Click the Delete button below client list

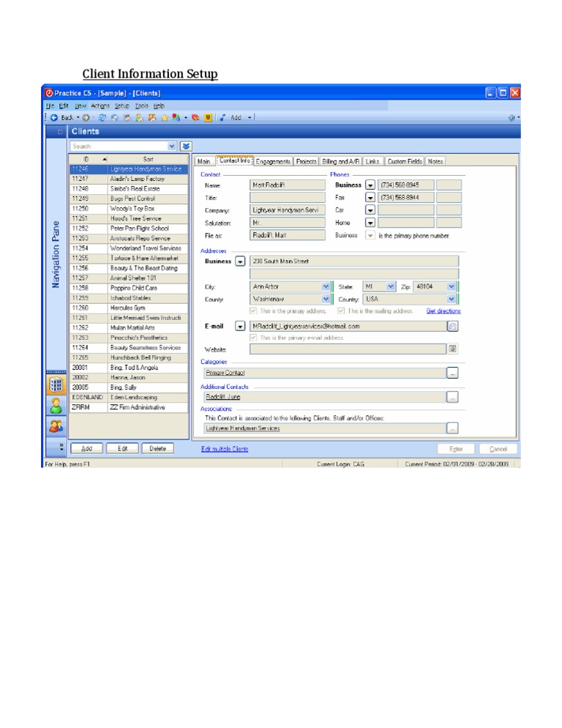[x=158, y=448]
